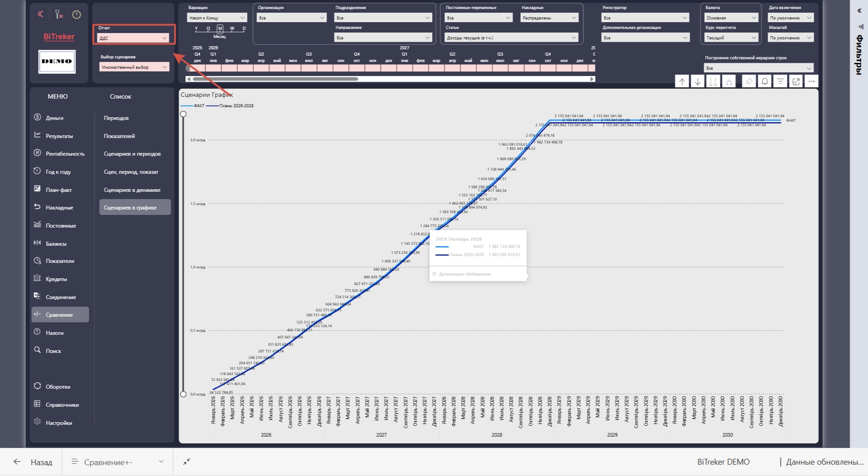Drill up using the up arrow icon
Image resolution: width=868 pixels, height=476 pixels.
coord(682,81)
